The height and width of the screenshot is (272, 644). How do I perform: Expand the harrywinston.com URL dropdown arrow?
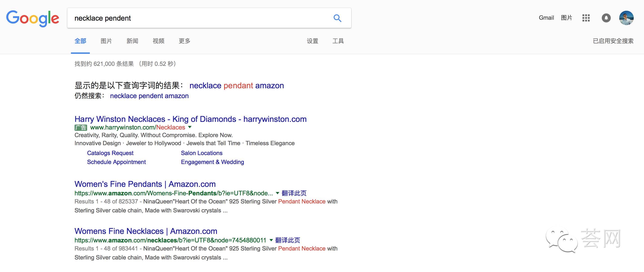click(190, 127)
